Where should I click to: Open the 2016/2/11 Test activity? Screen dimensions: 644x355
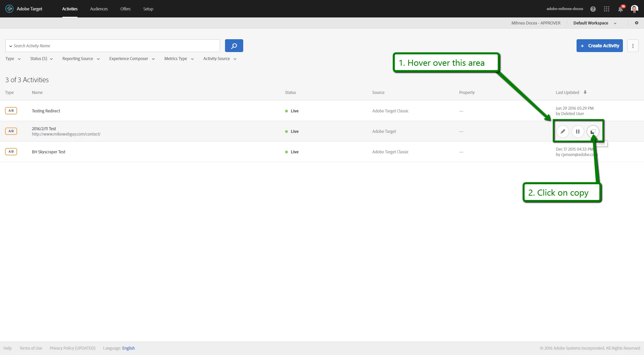44,129
